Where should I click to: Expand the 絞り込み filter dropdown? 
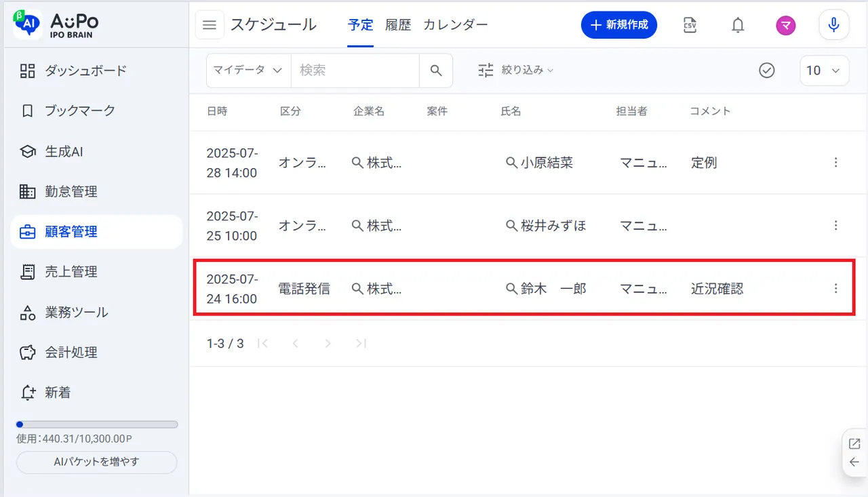[x=516, y=71]
